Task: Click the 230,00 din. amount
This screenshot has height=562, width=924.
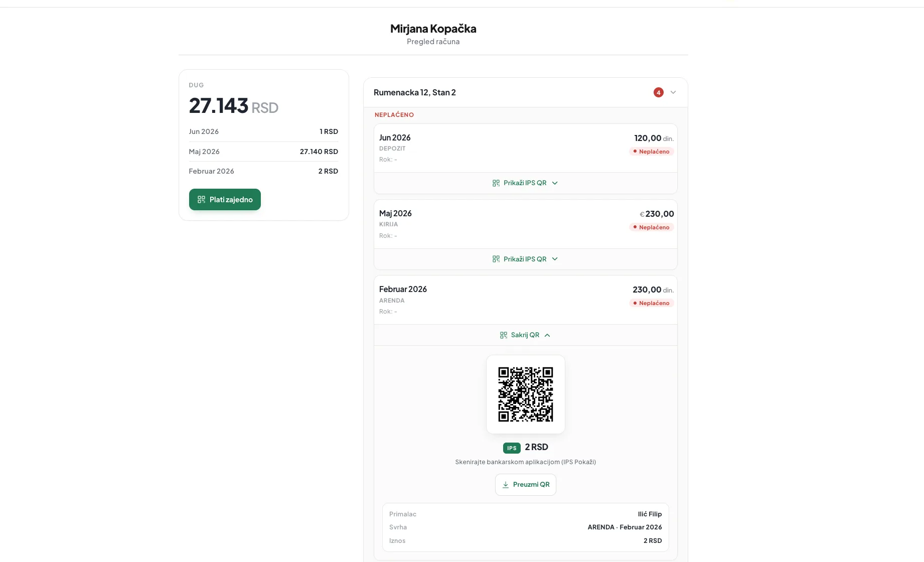Action: 653,290
